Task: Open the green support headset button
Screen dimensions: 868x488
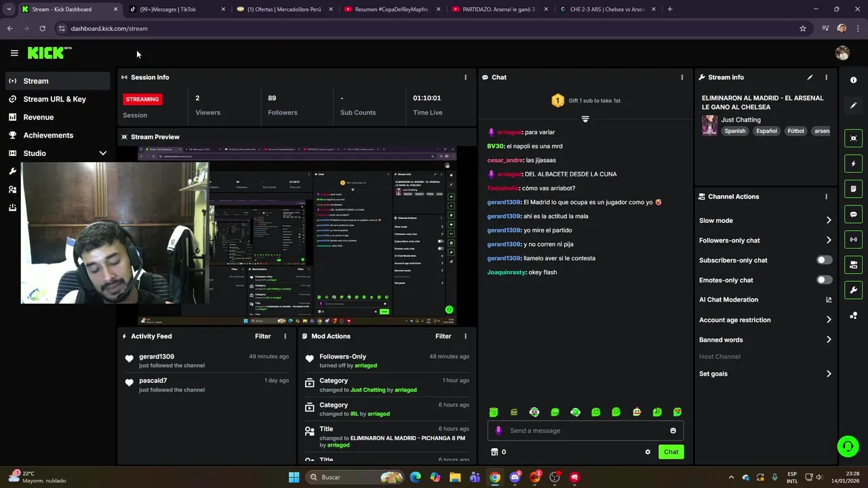Action: (x=848, y=446)
